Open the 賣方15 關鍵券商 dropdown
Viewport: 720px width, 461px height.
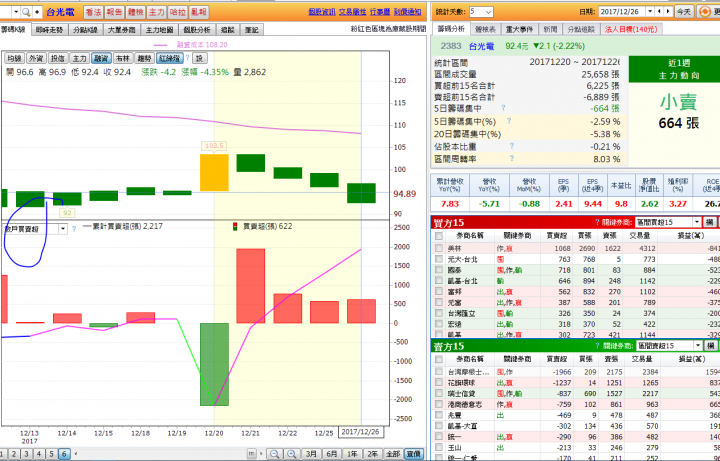click(x=698, y=346)
